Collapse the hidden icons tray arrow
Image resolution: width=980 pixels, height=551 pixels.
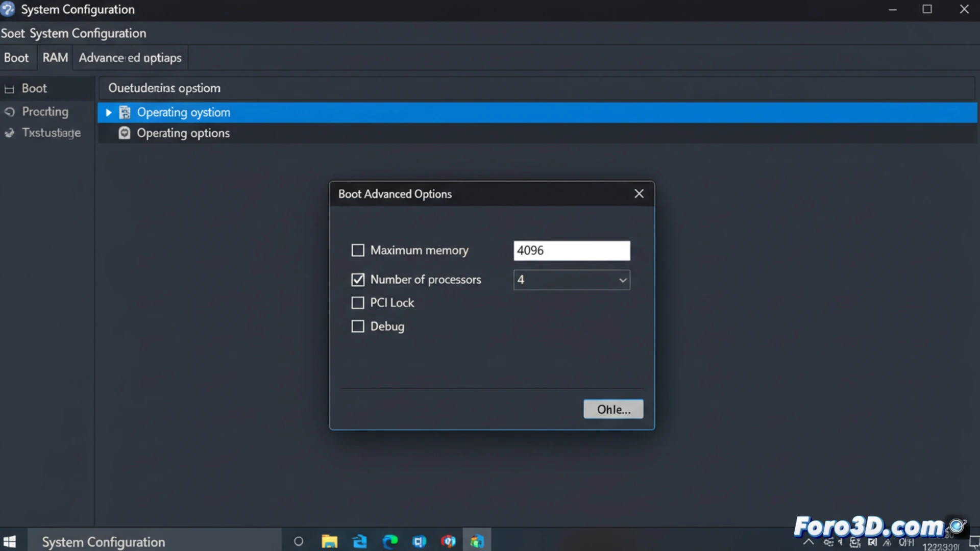point(810,542)
